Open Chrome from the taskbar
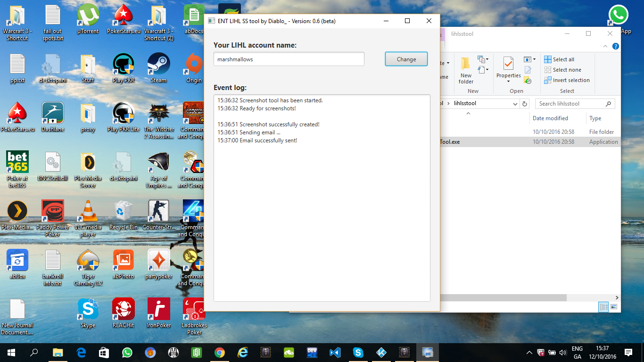 220,352
